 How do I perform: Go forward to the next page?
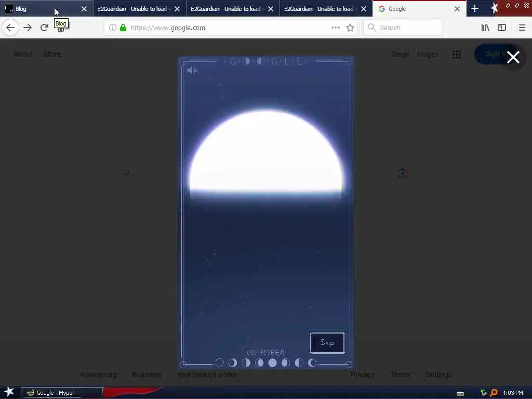pyautogui.click(x=28, y=28)
